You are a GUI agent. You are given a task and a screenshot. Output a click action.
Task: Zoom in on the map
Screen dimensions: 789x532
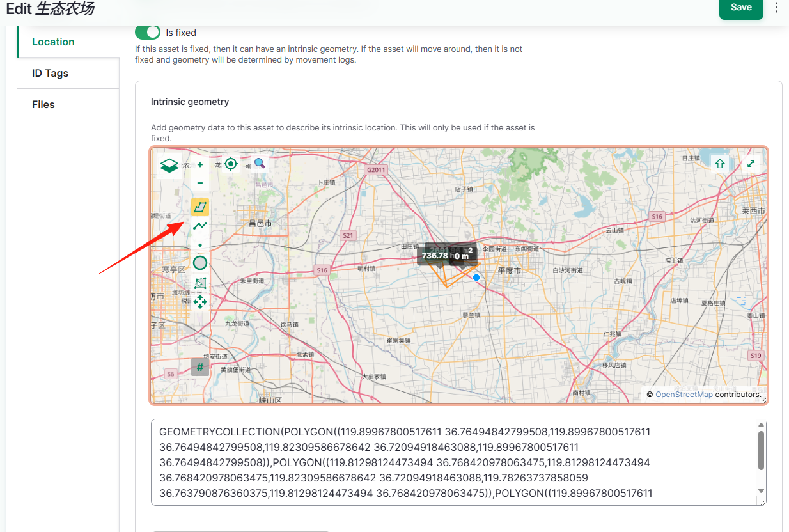[x=200, y=164]
